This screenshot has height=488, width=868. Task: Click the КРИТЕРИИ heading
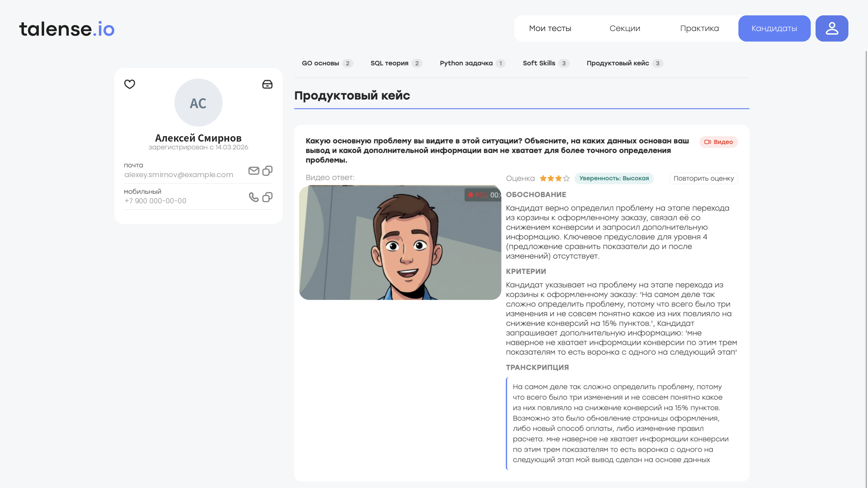pyautogui.click(x=526, y=271)
